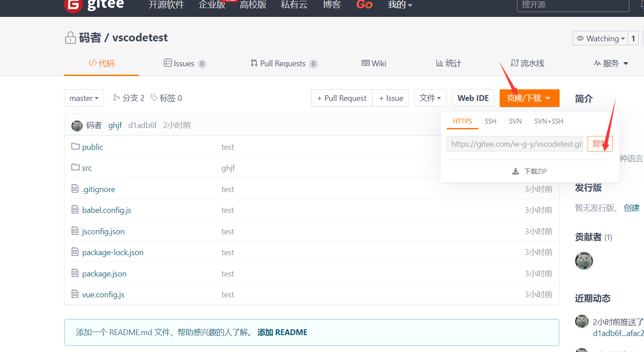This screenshot has width=644, height=352.
Task: Select the SVN clone tab
Action: [515, 121]
